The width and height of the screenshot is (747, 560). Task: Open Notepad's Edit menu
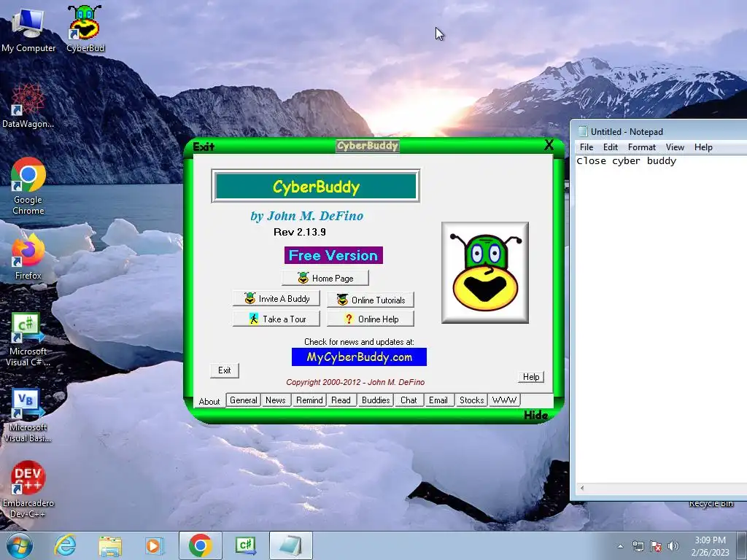point(611,147)
